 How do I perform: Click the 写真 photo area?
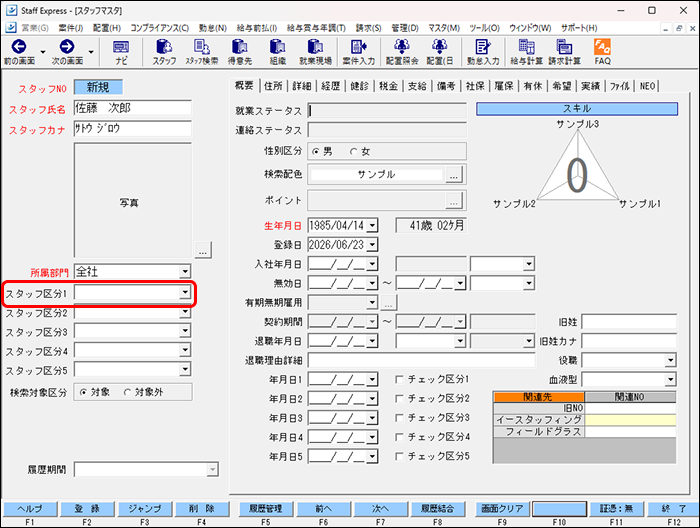click(x=133, y=201)
